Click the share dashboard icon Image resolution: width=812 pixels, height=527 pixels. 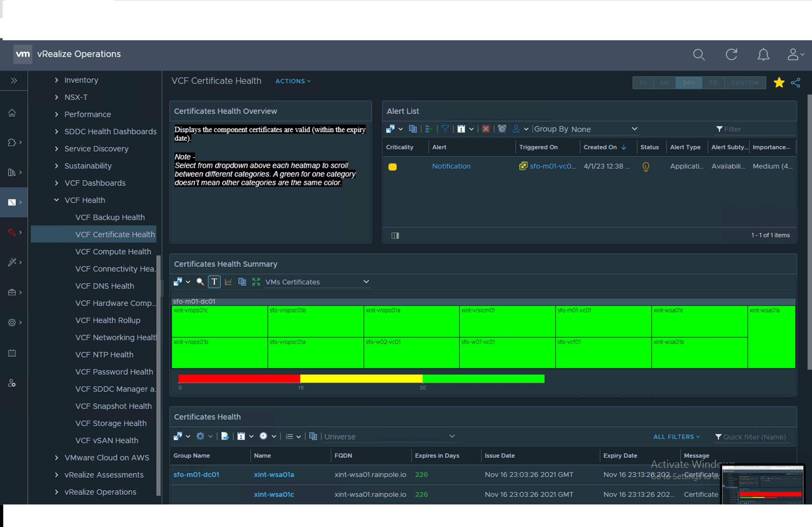pyautogui.click(x=795, y=83)
